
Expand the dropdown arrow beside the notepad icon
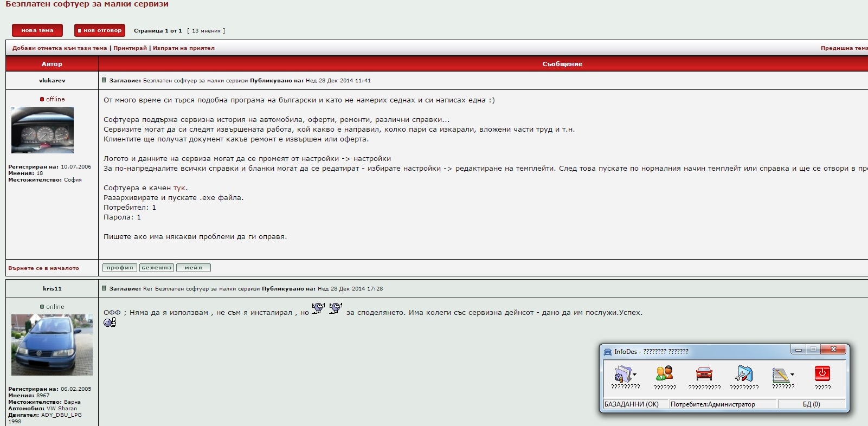click(x=793, y=375)
